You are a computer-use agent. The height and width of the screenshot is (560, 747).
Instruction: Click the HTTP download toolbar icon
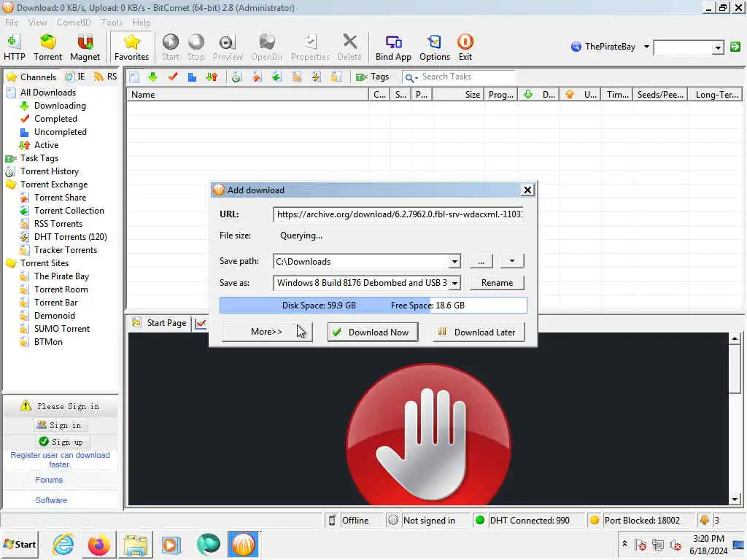pos(15,47)
